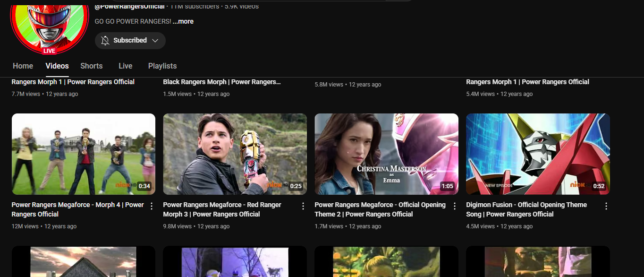The height and width of the screenshot is (277, 644).
Task: Play the Christina Masterson as Emma thumbnail
Action: [386, 154]
